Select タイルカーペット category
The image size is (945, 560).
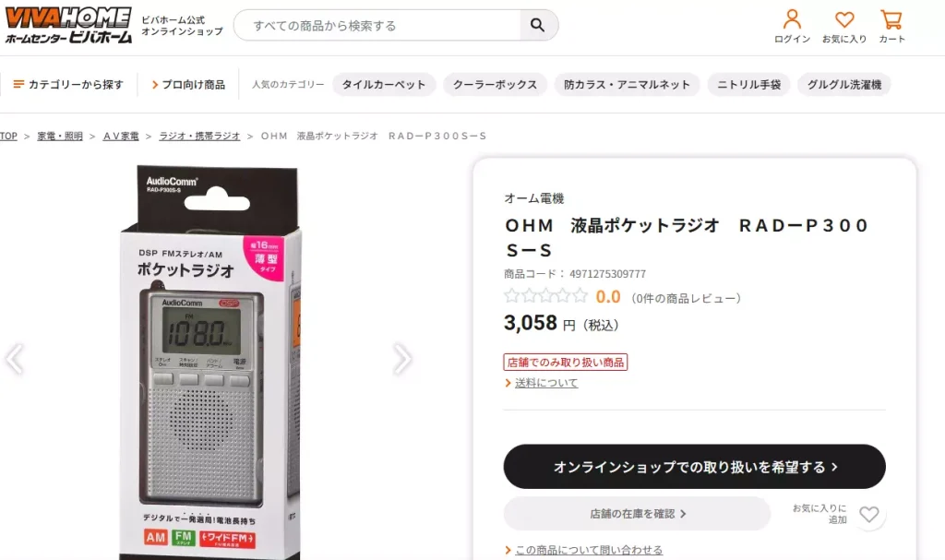[384, 84]
